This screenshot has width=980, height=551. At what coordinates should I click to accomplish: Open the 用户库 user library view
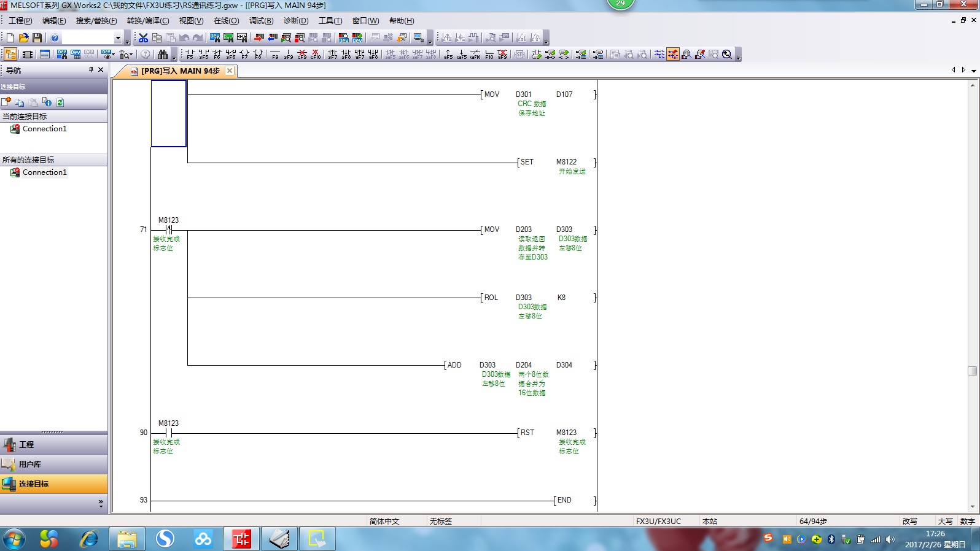coord(53,464)
